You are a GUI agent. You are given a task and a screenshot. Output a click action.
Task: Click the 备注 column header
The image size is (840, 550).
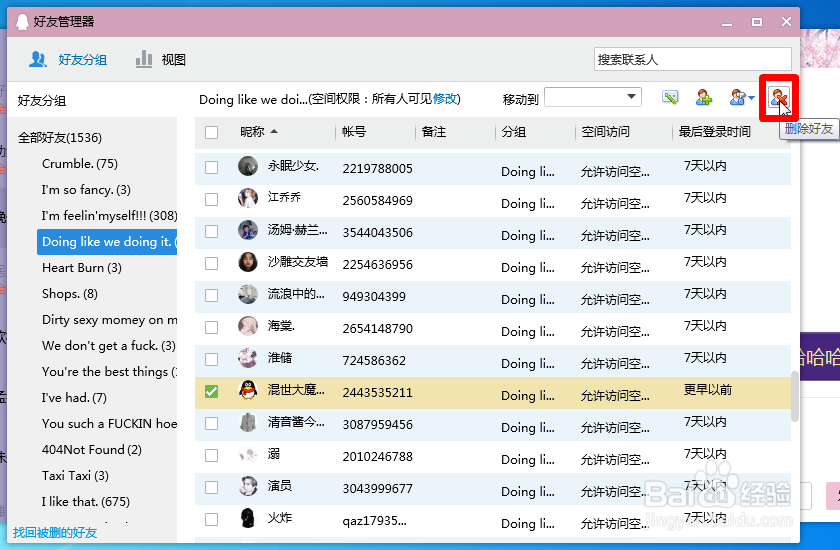click(434, 132)
